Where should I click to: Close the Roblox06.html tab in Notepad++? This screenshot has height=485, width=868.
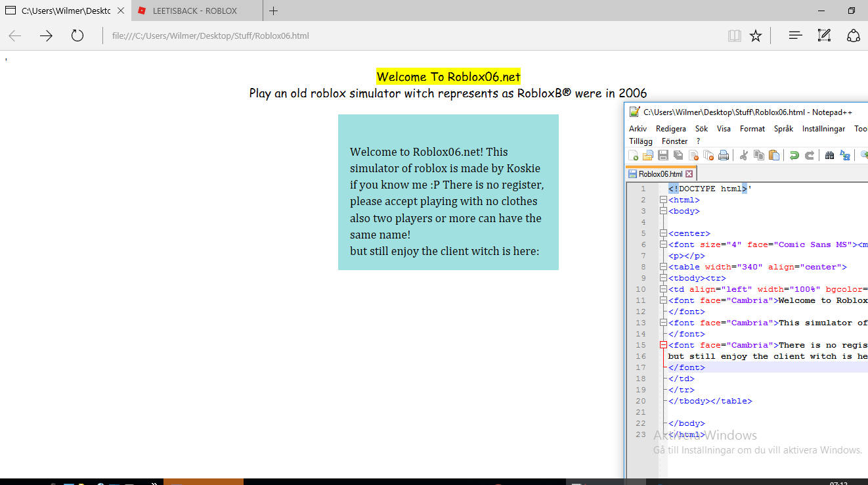coord(689,174)
